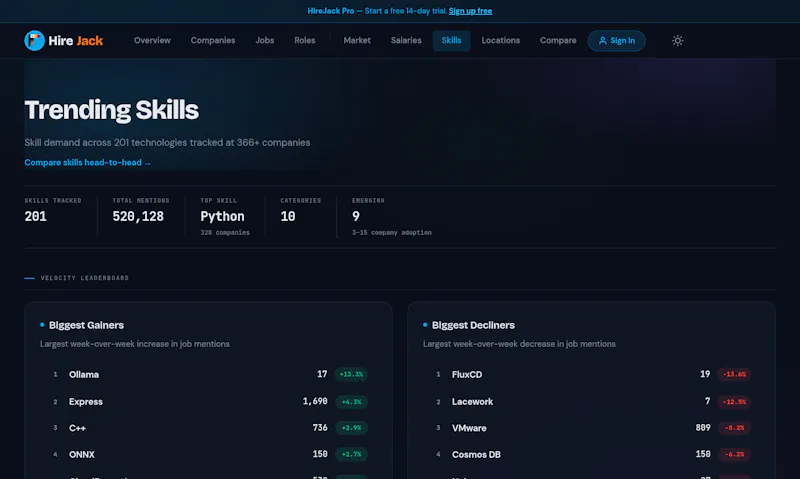The width and height of the screenshot is (800, 479).
Task: Select the Skills Tracked value 201
Action: [x=36, y=216]
